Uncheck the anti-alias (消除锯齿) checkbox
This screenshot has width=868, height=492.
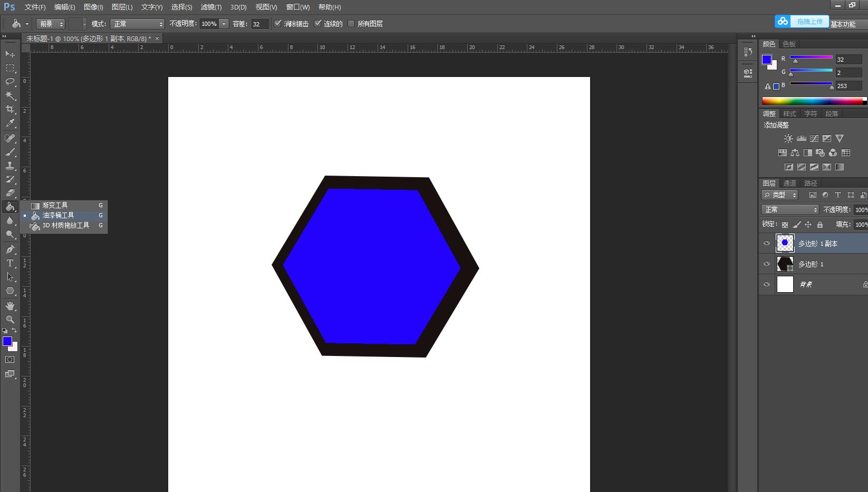278,24
